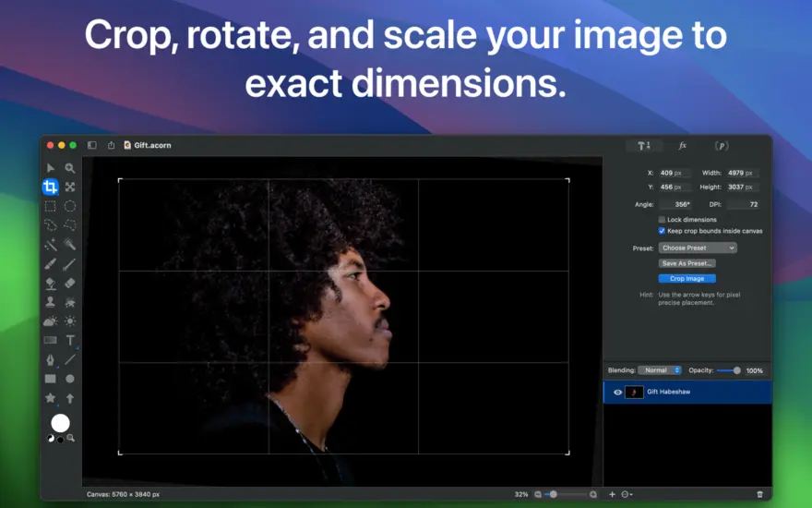This screenshot has width=812, height=508.
Task: Select the Pen (bezier) tool
Action: [50, 359]
